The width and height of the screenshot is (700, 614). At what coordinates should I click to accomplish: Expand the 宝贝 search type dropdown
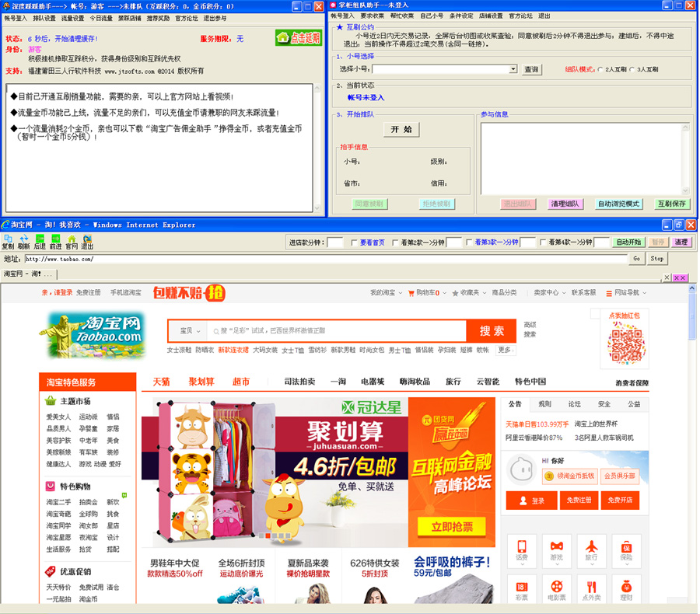tap(191, 330)
